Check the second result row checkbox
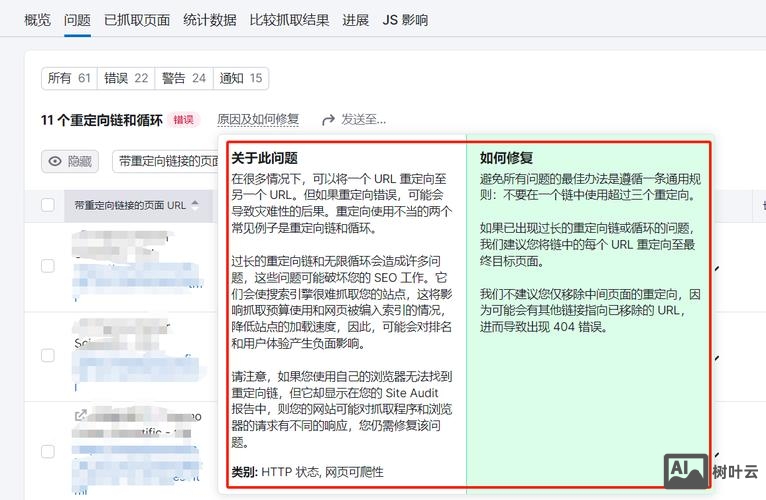The height and width of the screenshot is (500, 766). tap(48, 355)
